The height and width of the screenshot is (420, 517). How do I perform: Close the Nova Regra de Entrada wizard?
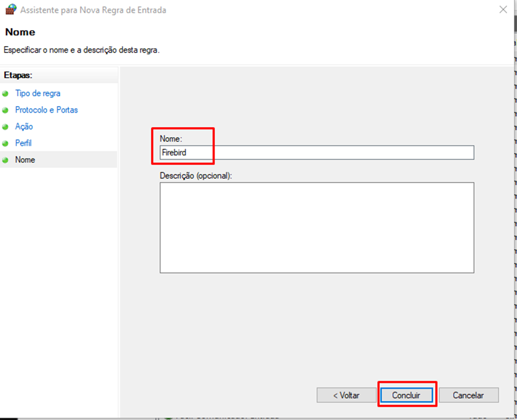pyautogui.click(x=503, y=9)
